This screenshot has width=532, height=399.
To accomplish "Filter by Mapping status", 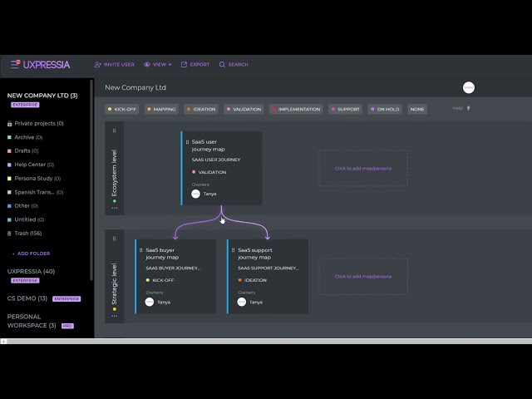I will tap(161, 109).
